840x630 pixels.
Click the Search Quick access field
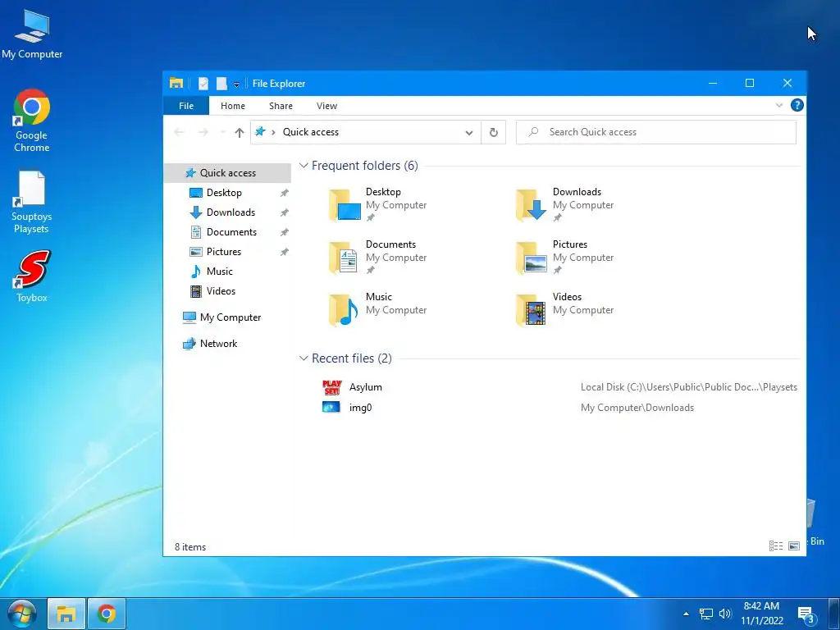(x=655, y=132)
